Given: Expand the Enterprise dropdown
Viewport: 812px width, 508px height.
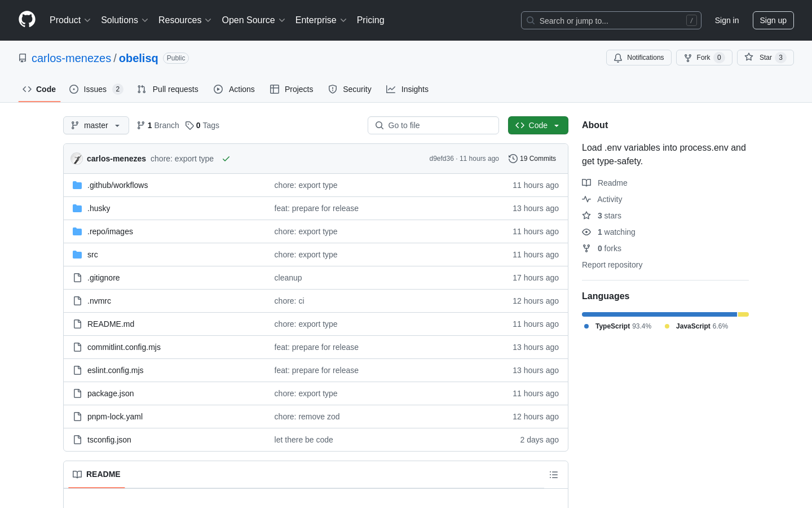Looking at the screenshot, I should tap(321, 20).
